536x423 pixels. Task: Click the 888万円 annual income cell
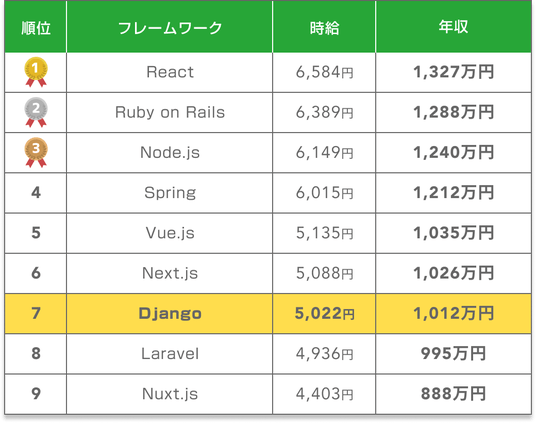pyautogui.click(x=453, y=394)
